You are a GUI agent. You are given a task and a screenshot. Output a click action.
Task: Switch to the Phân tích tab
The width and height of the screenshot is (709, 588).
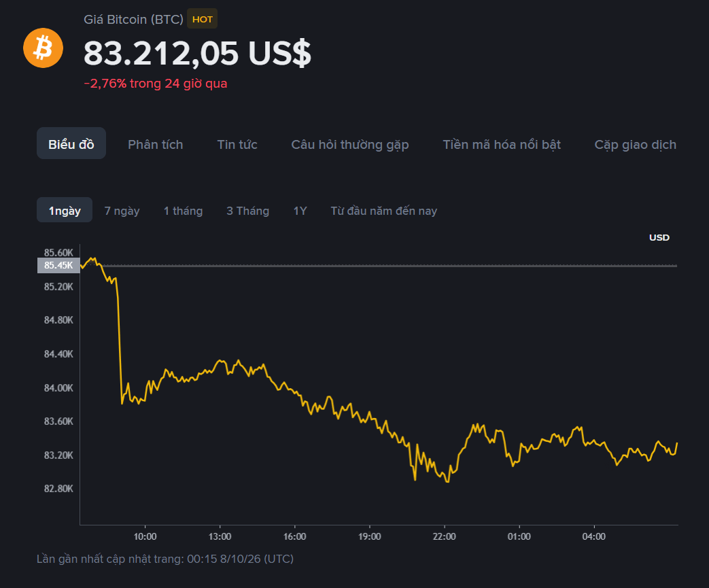[155, 144]
